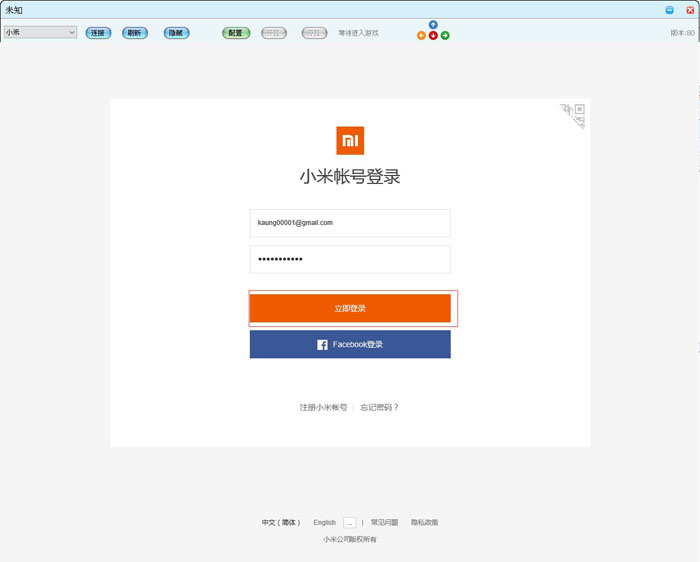The width and height of the screenshot is (700, 562).
Task: Expand more languages with the ... button
Action: click(349, 522)
